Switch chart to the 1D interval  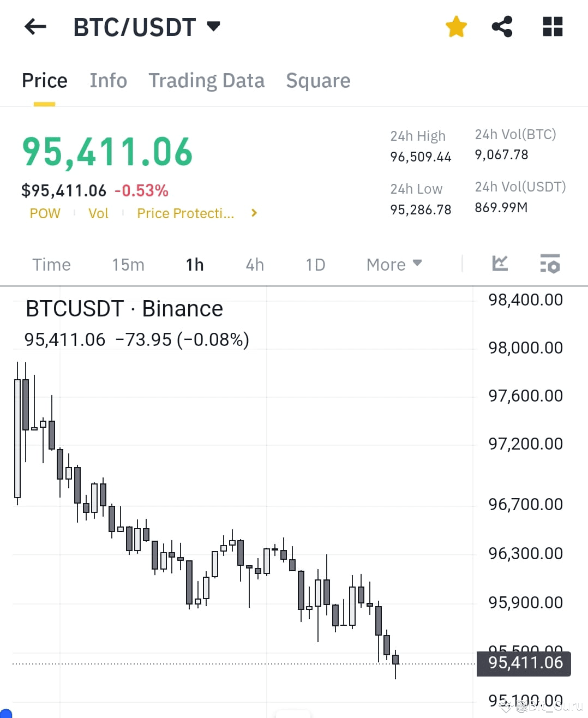[x=315, y=264]
